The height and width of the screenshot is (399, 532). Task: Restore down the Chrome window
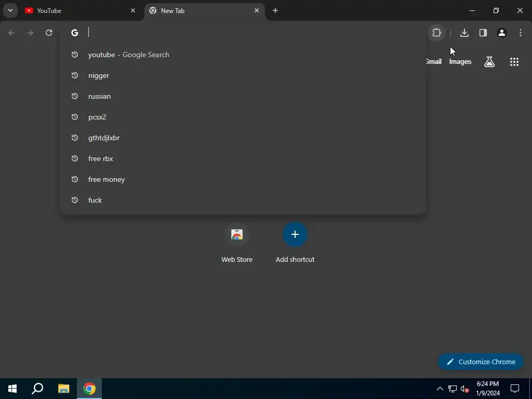coord(496,10)
